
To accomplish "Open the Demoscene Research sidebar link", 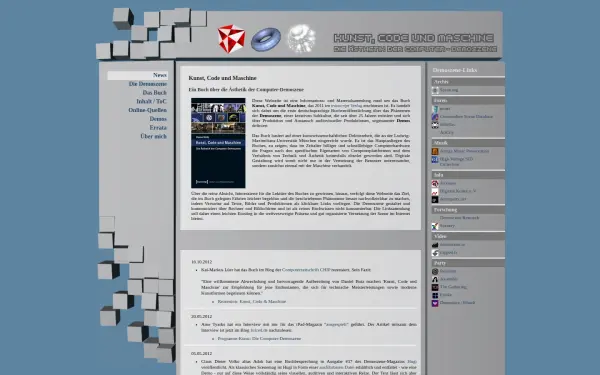I will (459, 218).
